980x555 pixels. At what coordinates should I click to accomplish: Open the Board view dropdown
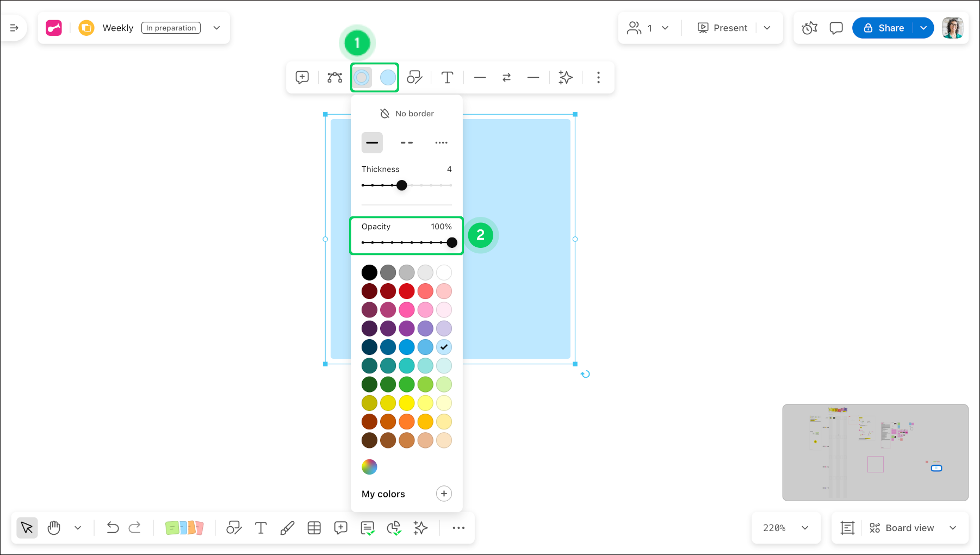coord(953,528)
